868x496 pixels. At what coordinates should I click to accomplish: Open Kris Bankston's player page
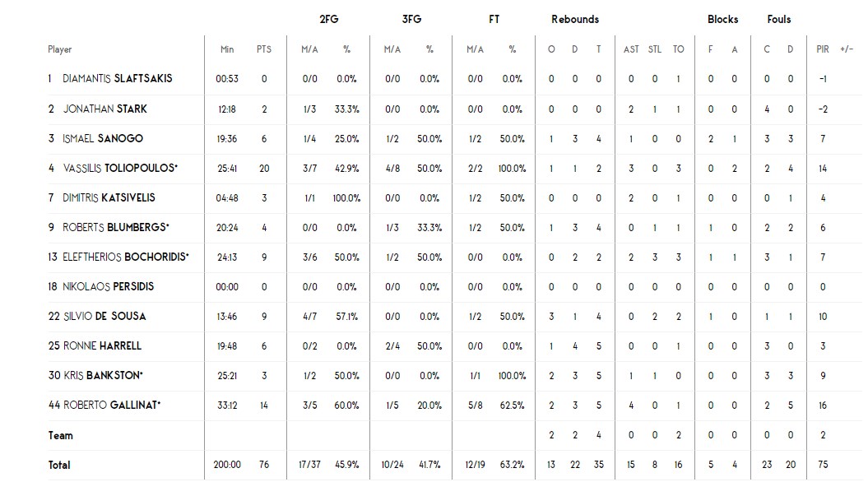click(x=103, y=375)
